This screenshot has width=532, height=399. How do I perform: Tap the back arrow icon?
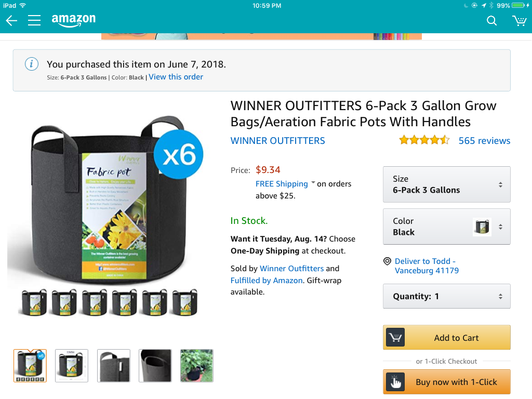tap(11, 21)
